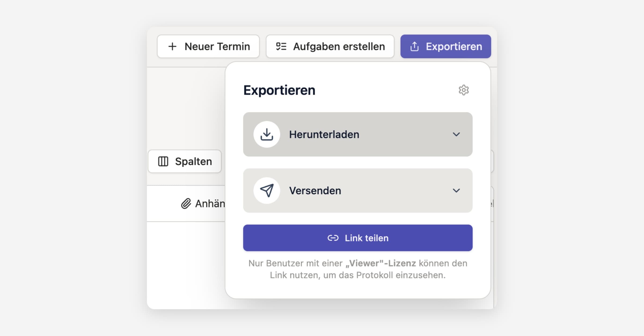This screenshot has height=336, width=644.
Task: Select the Aufgaben erstellen button label
Action: point(339,47)
